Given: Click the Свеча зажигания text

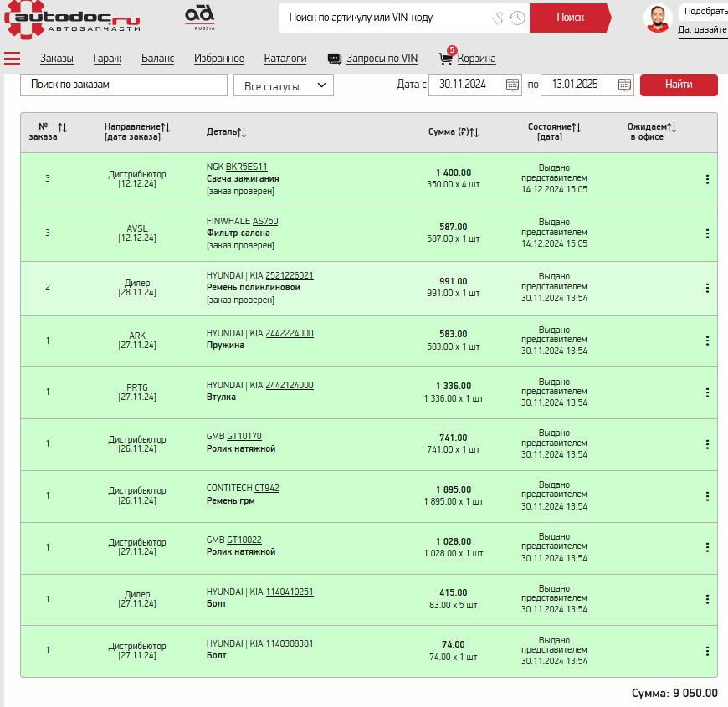Looking at the screenshot, I should click(243, 179).
